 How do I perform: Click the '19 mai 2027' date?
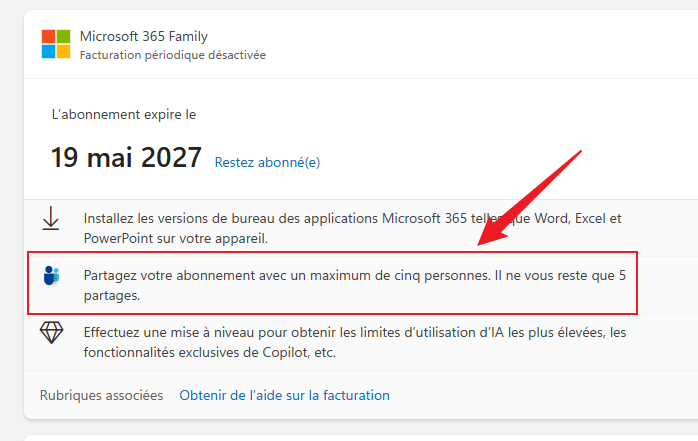pos(126,158)
